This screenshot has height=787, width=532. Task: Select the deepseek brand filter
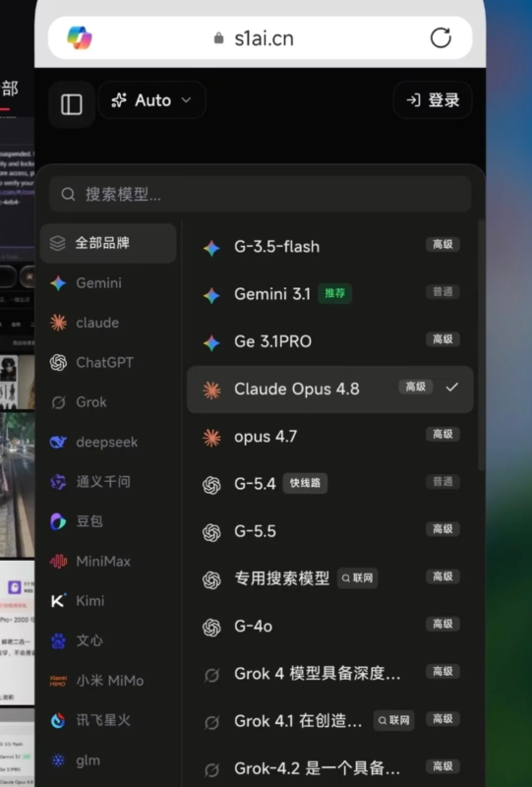pos(108,442)
